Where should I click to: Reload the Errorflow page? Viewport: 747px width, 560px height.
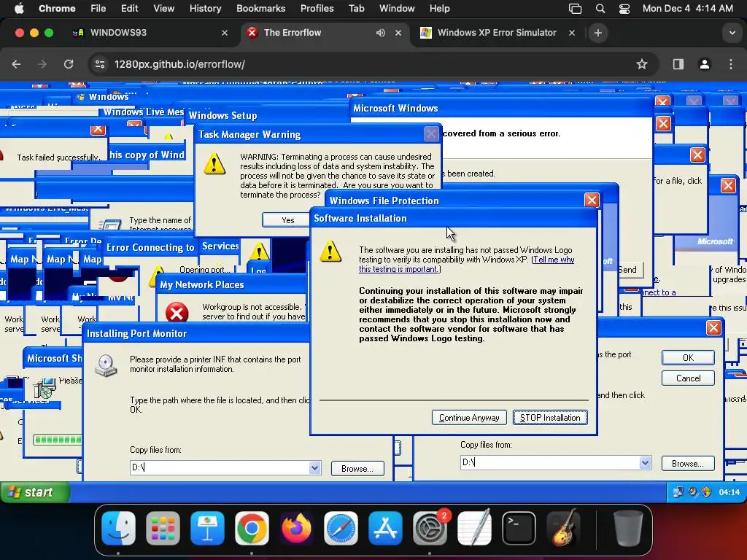pos(69,64)
